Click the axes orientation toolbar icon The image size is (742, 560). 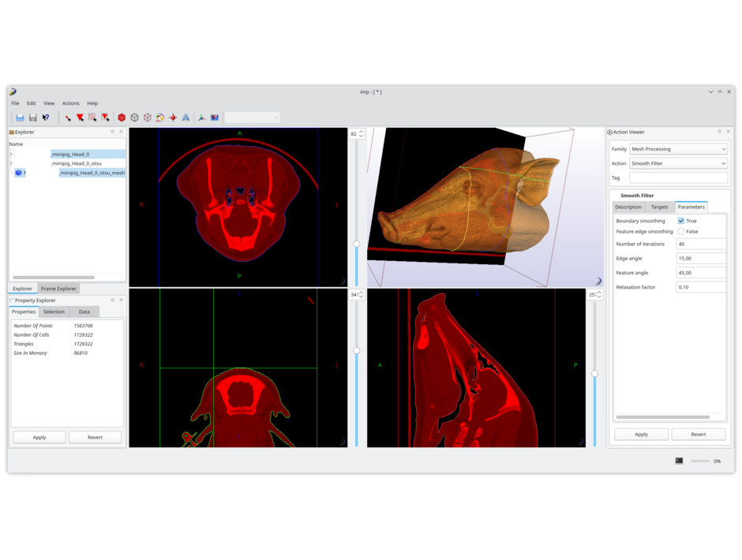pyautogui.click(x=200, y=117)
